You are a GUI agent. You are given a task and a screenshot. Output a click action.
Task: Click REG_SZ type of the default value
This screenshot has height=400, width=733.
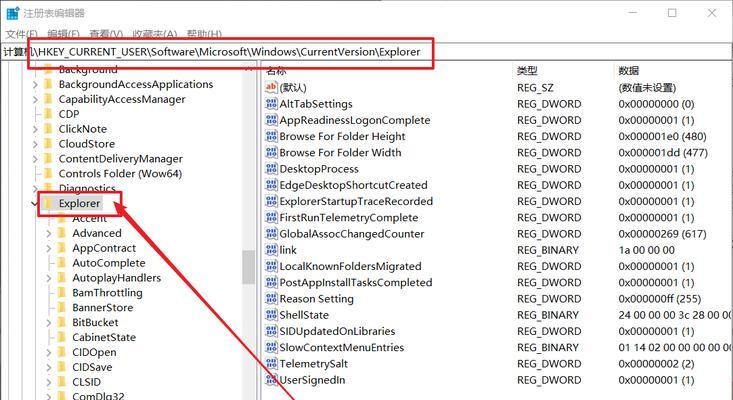click(536, 87)
